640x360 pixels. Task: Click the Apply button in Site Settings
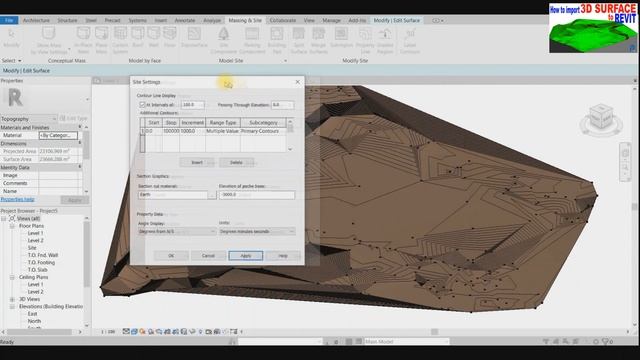click(246, 256)
